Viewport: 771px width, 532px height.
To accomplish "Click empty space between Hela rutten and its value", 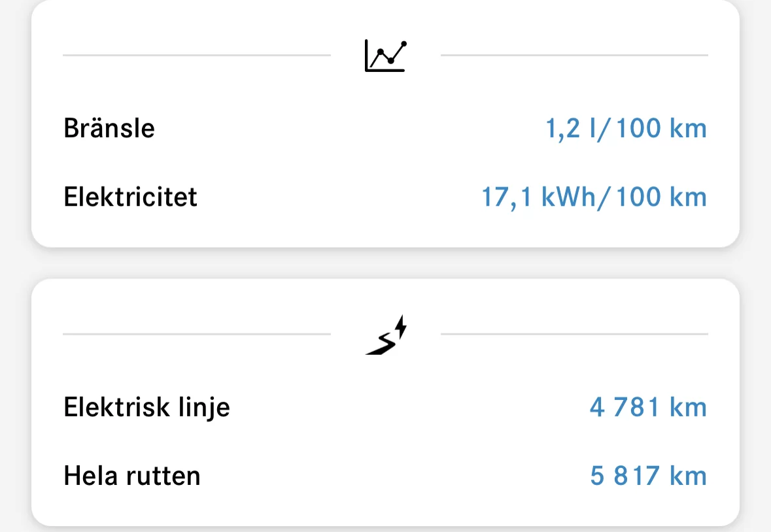I will (392, 476).
